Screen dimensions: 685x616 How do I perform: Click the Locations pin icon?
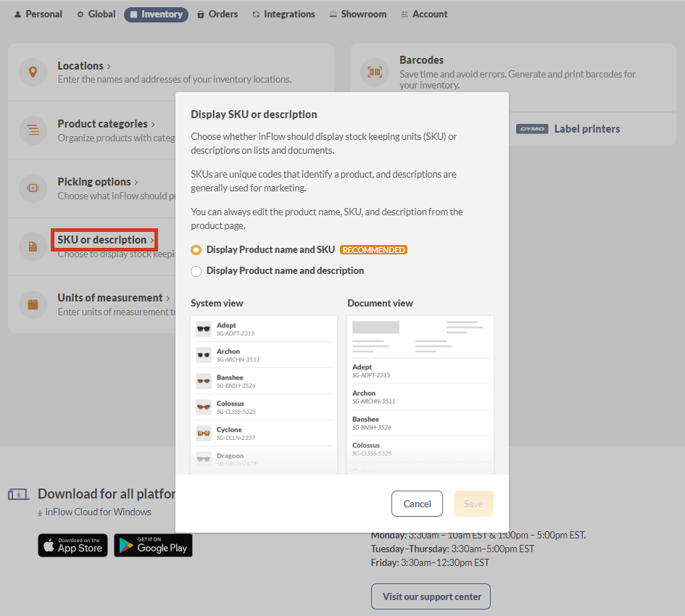click(x=33, y=72)
